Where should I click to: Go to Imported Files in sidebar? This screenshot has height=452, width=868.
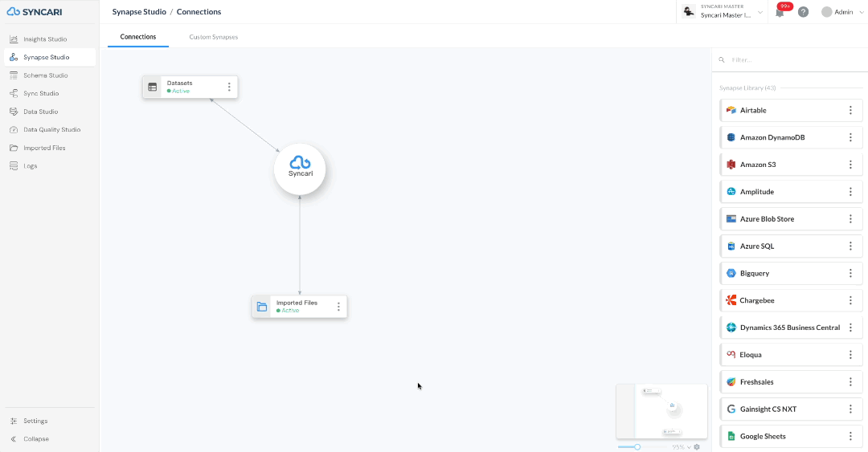coord(49,148)
